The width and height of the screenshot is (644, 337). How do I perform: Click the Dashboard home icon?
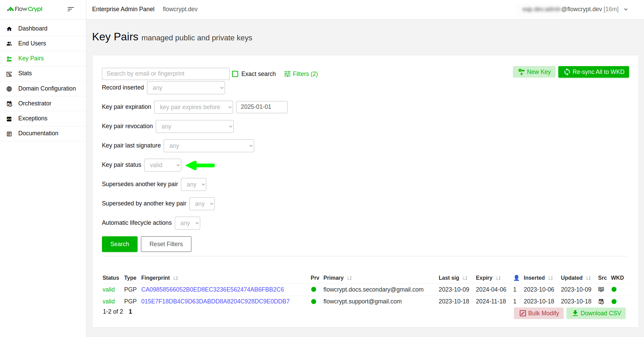(9, 29)
